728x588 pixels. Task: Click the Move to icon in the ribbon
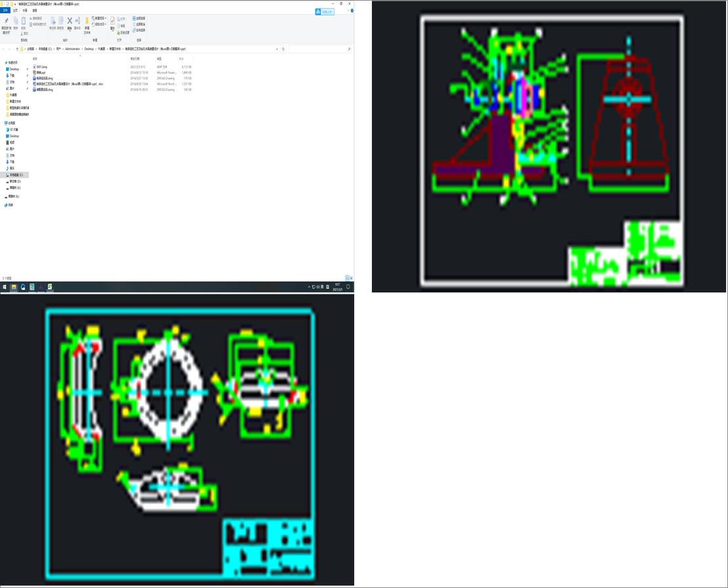click(x=53, y=21)
